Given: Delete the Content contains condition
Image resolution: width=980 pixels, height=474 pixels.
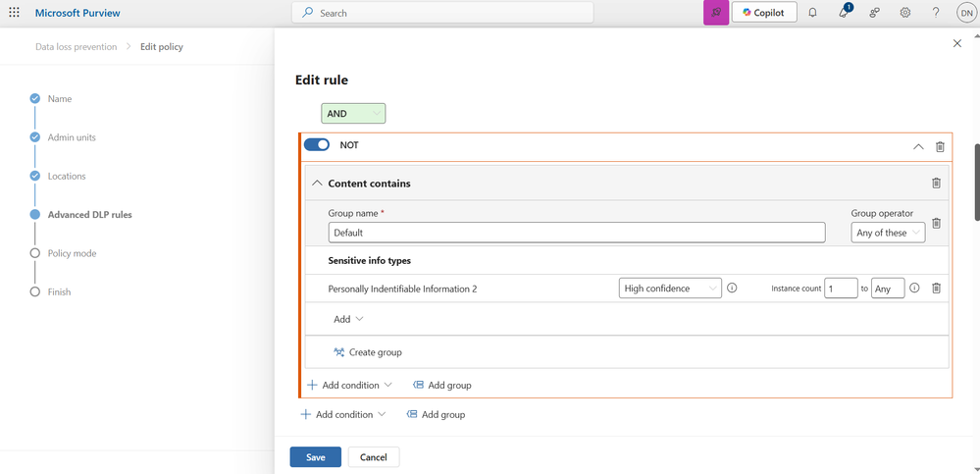Looking at the screenshot, I should (936, 183).
